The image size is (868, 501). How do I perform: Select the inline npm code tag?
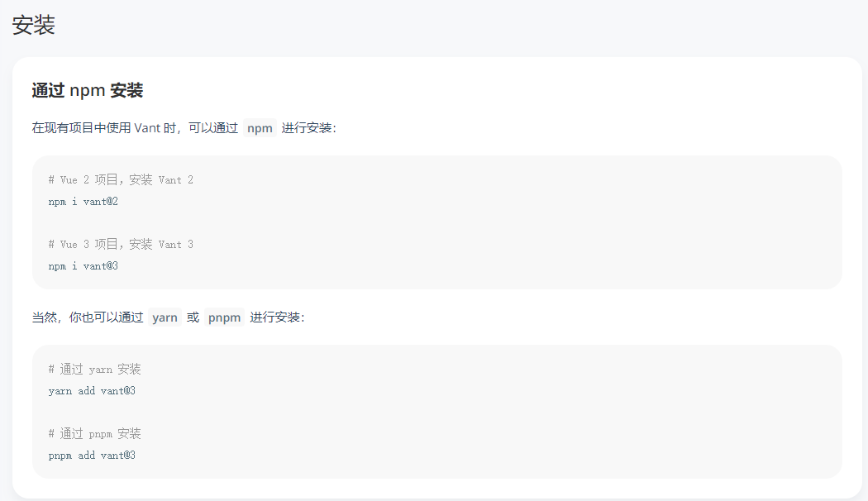260,128
